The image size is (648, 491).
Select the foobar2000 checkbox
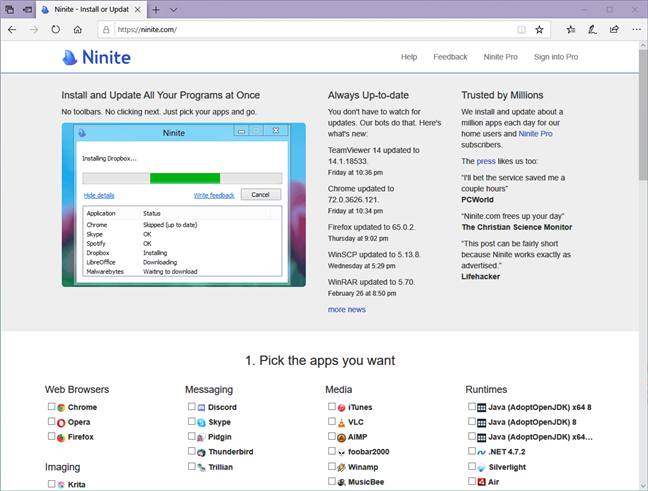[x=331, y=451]
